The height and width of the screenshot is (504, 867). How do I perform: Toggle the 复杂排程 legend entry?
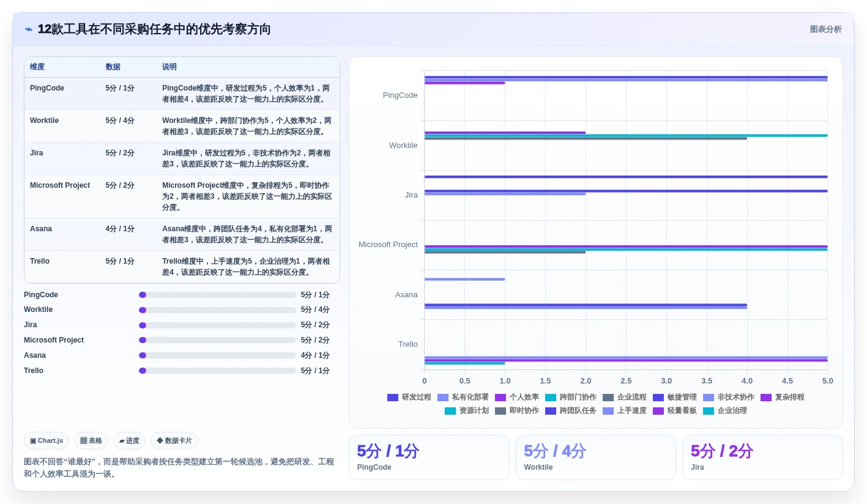pyautogui.click(x=783, y=397)
